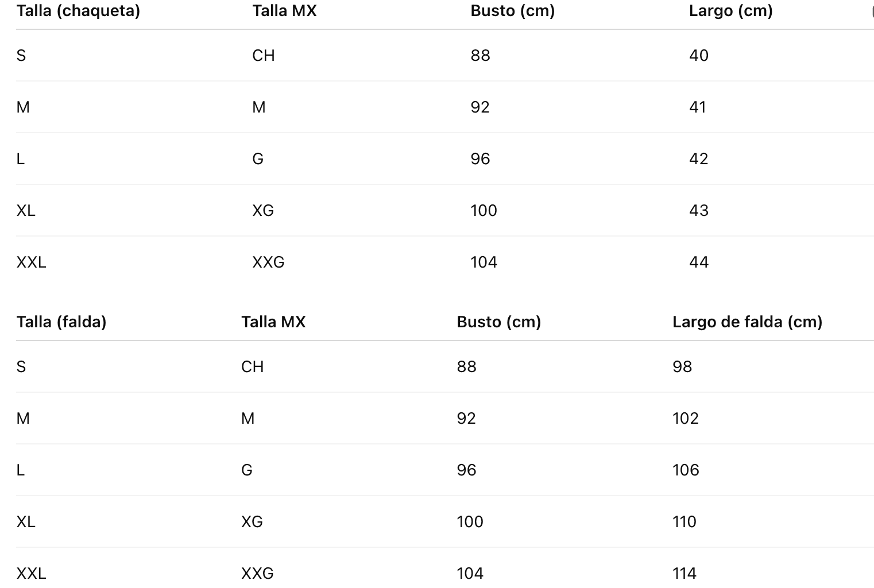The height and width of the screenshot is (588, 874).
Task: Click the "Talla (falda)" column header
Action: pos(61,322)
